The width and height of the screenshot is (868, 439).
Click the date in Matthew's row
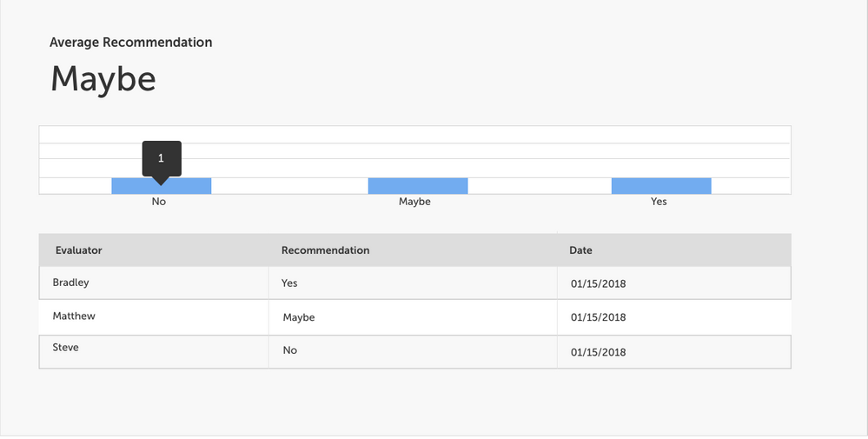tap(598, 318)
